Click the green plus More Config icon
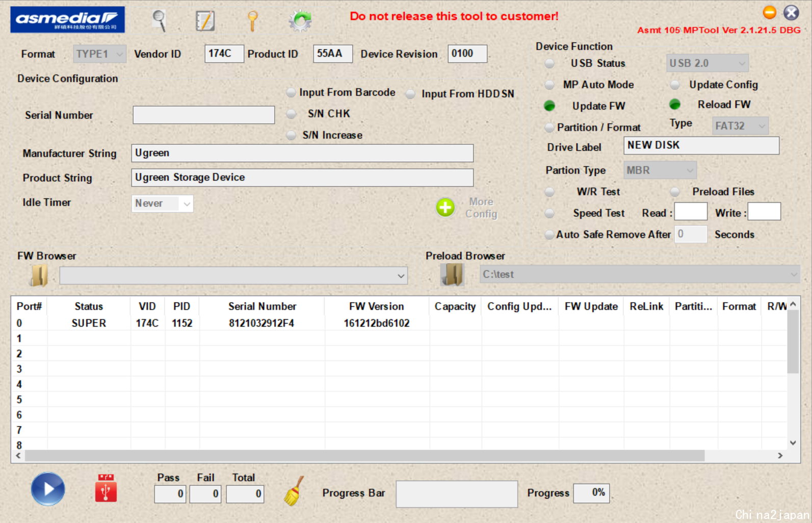The height and width of the screenshot is (523, 812). [445, 207]
